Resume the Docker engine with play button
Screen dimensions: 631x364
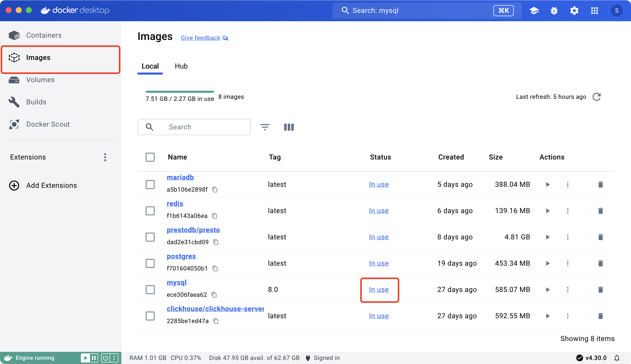point(85,358)
